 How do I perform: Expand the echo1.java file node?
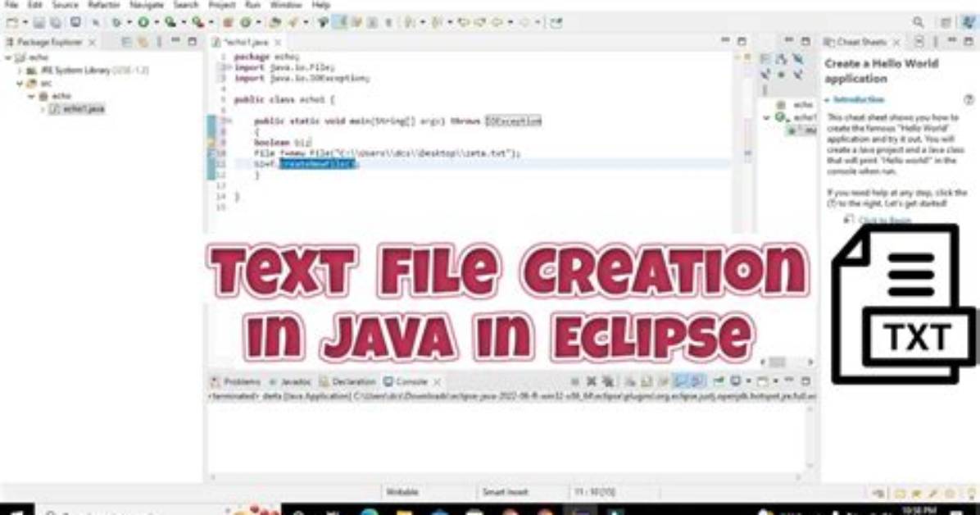click(43, 109)
